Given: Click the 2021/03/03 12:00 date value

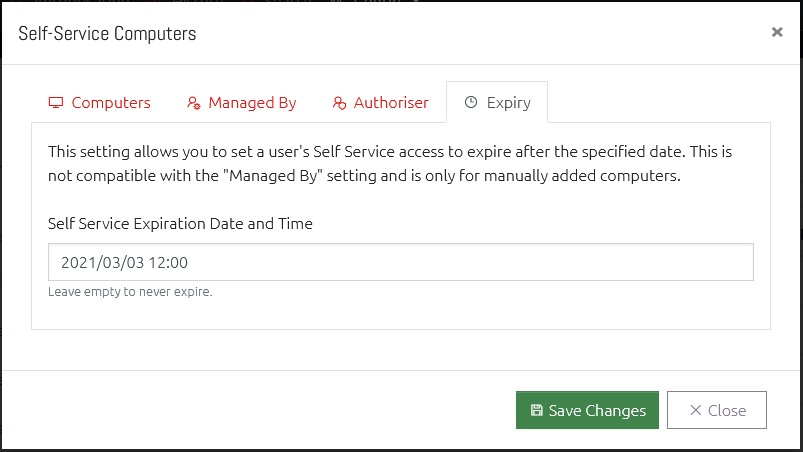Looking at the screenshot, I should (x=124, y=263).
